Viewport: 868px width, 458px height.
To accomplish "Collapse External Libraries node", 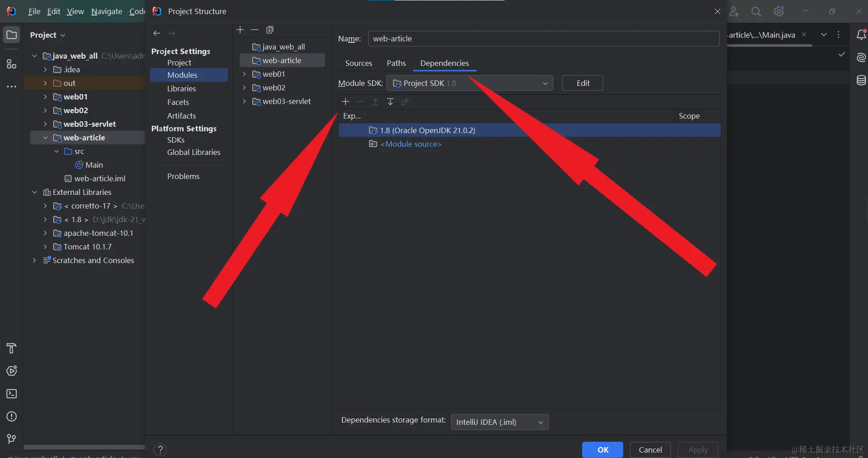I will pyautogui.click(x=35, y=192).
